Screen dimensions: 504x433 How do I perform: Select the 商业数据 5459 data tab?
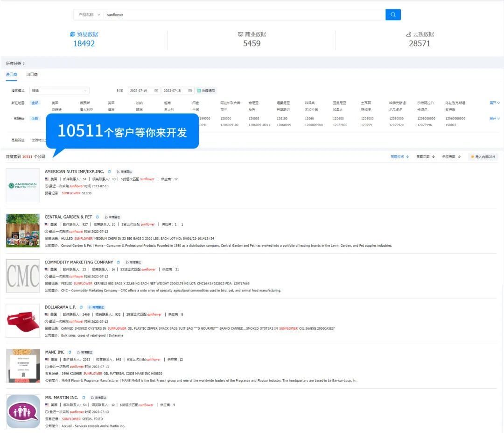pyautogui.click(x=252, y=39)
